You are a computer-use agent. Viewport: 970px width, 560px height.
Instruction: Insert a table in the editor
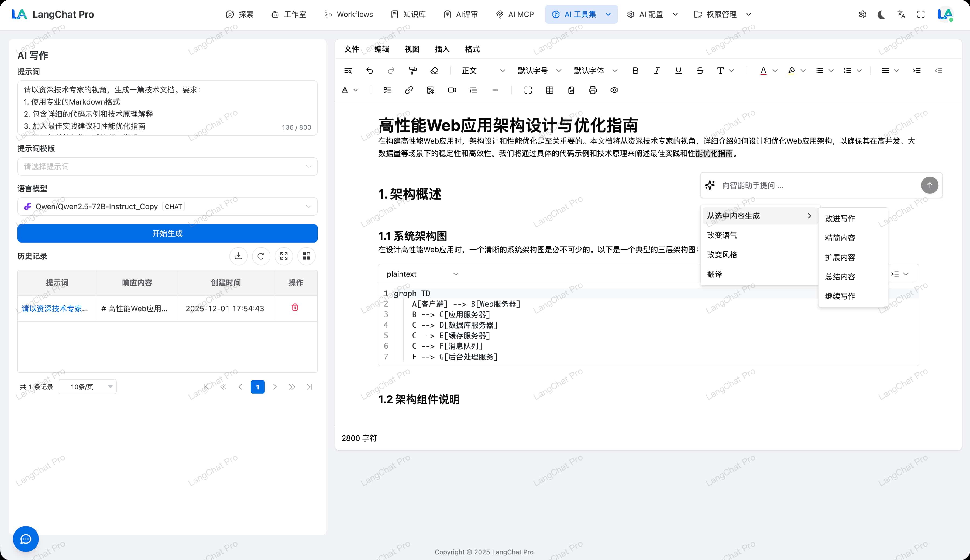click(549, 90)
